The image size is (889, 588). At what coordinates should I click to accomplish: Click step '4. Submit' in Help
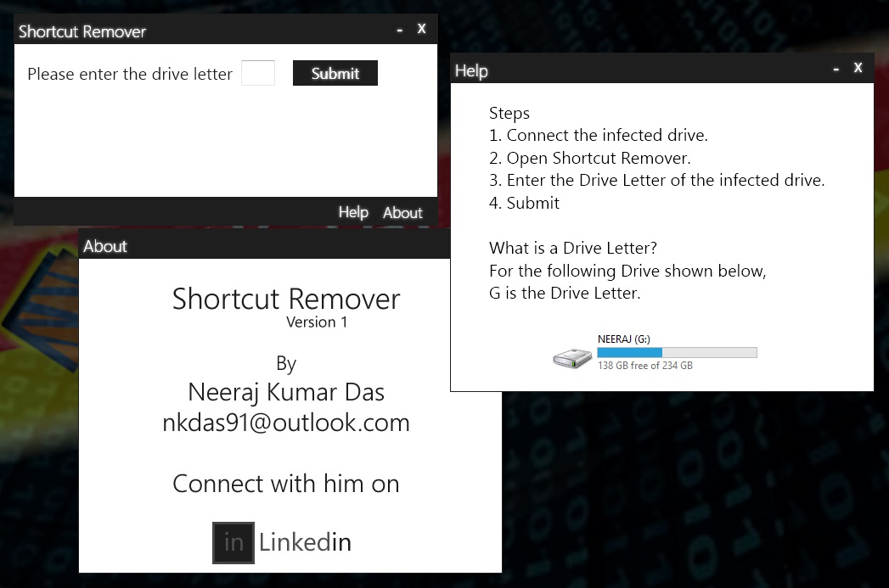[524, 203]
